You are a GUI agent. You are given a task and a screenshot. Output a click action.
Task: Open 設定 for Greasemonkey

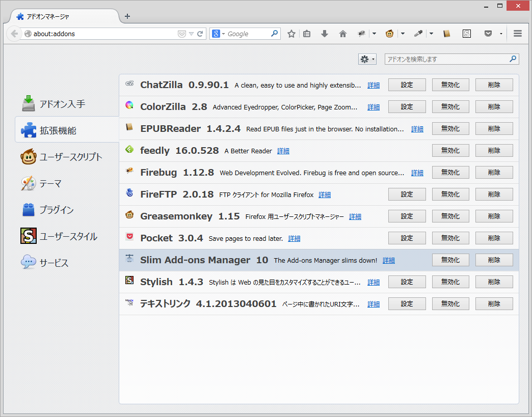click(407, 216)
